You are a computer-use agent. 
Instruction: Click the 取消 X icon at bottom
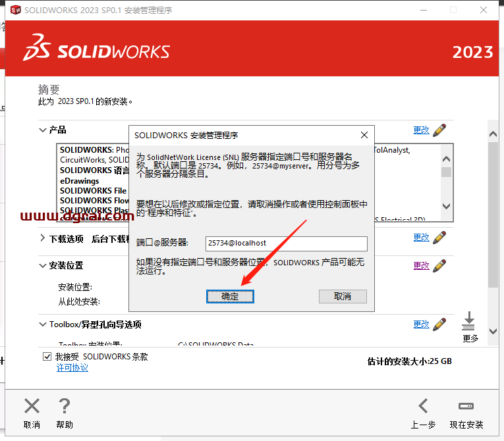pyautogui.click(x=32, y=406)
